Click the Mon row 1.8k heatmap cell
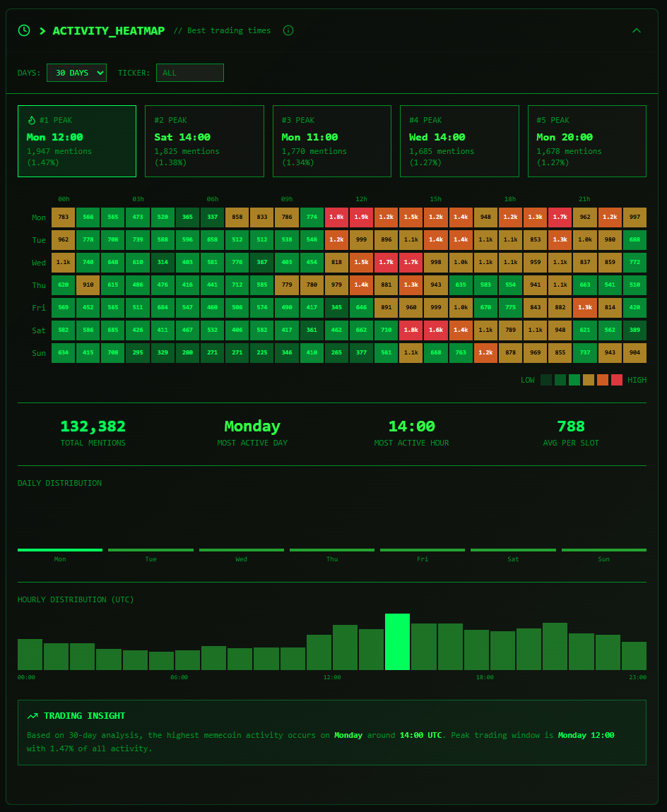Image resolution: width=667 pixels, height=812 pixels. [336, 217]
